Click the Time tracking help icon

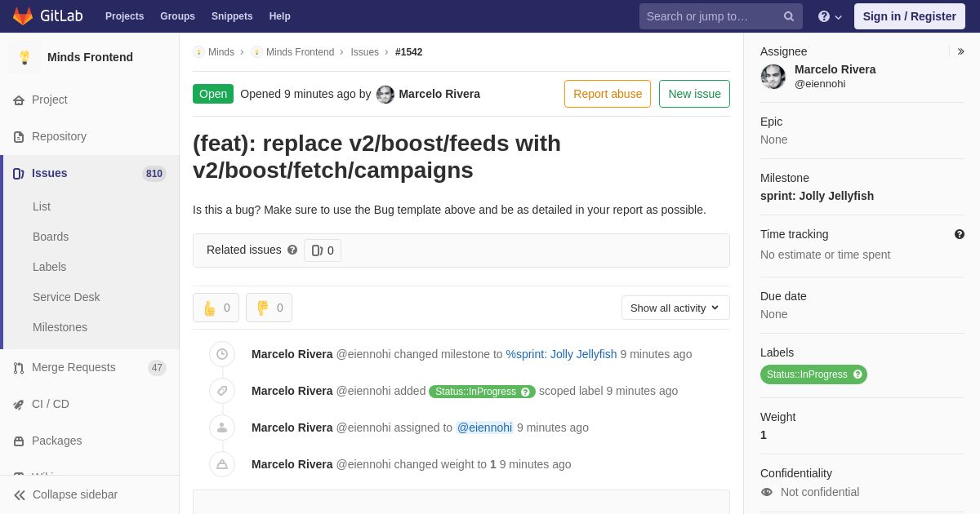[x=960, y=234]
